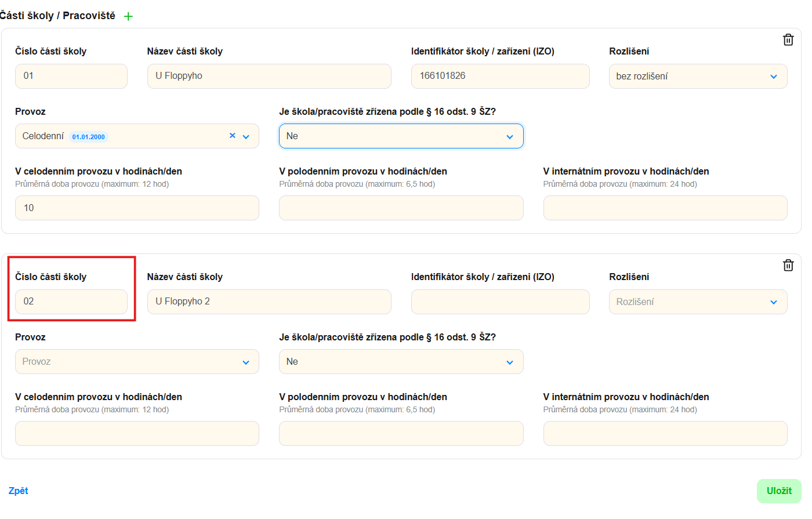The width and height of the screenshot is (812, 519).
Task: Open second § 16 odst. 9 ŠZ dropdown
Action: pos(401,362)
